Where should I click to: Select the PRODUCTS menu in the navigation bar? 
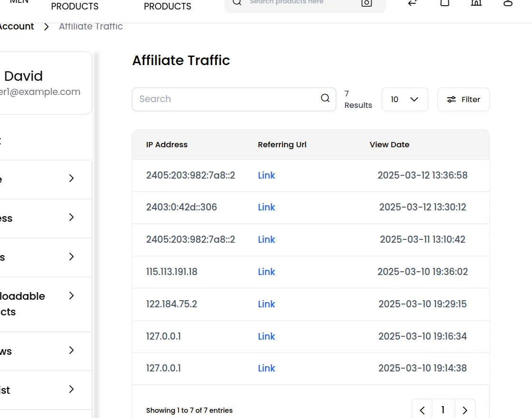pos(74,6)
